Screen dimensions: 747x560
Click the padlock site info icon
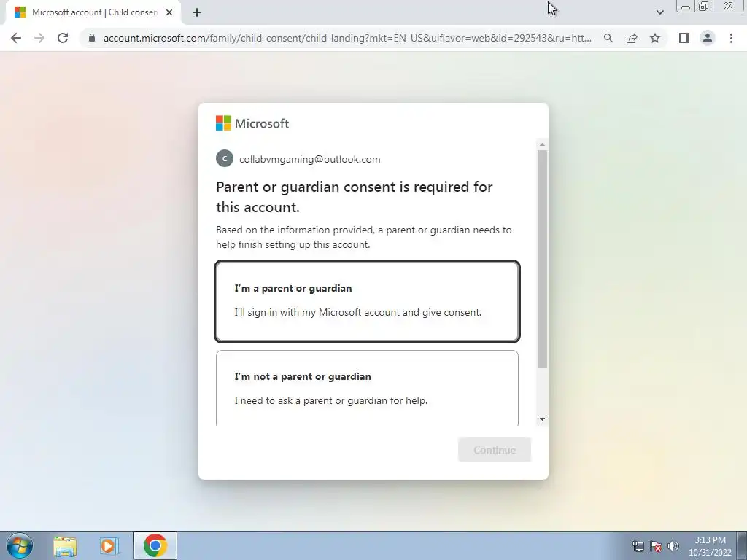(92, 38)
